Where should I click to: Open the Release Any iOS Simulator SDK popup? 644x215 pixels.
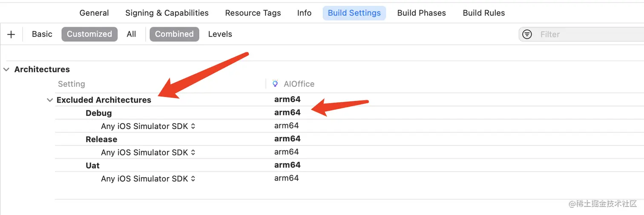click(148, 152)
